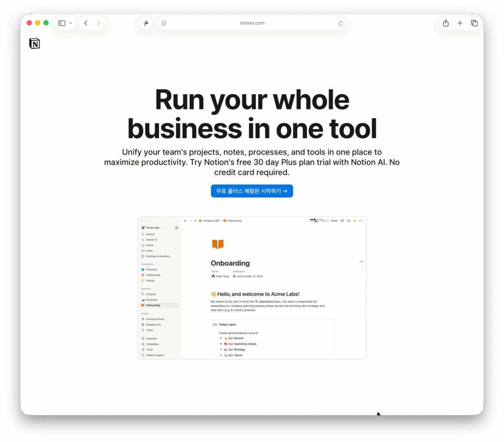Open the sidebar options chevron in Safari toolbar

(x=71, y=23)
